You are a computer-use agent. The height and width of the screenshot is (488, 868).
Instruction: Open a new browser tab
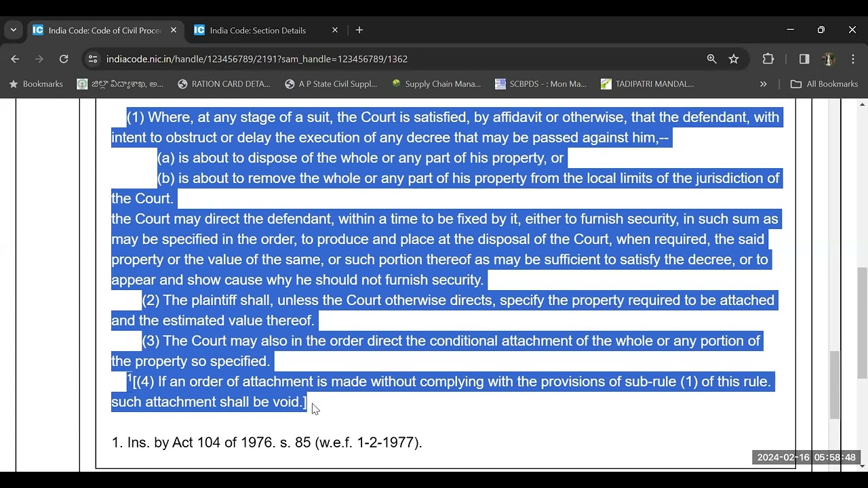tap(359, 30)
